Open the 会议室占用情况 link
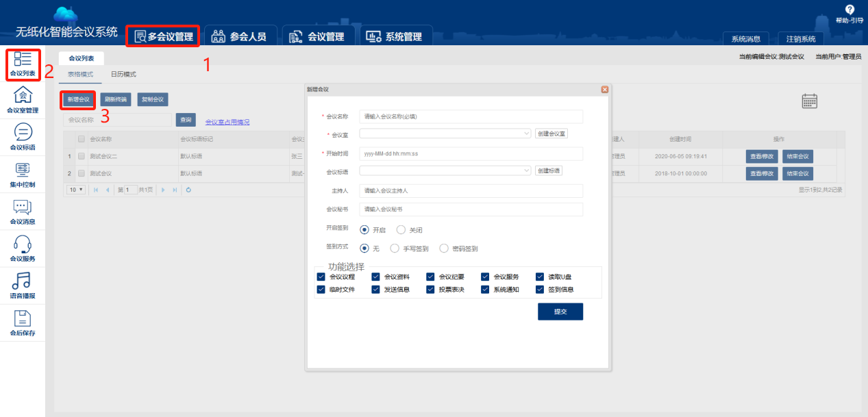868x417 pixels. click(227, 122)
